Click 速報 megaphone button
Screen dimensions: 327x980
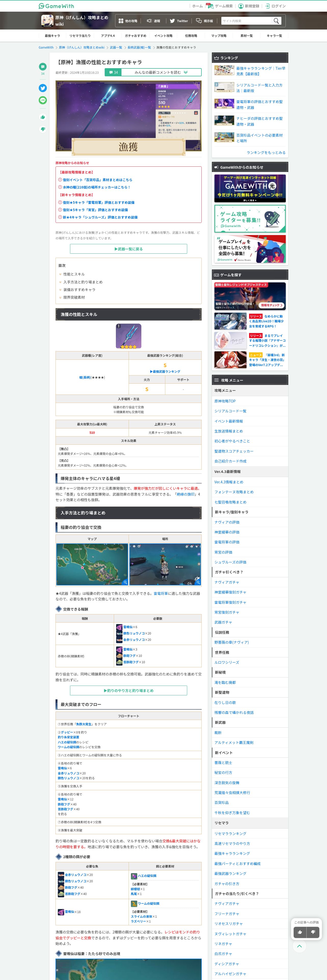pos(153,21)
